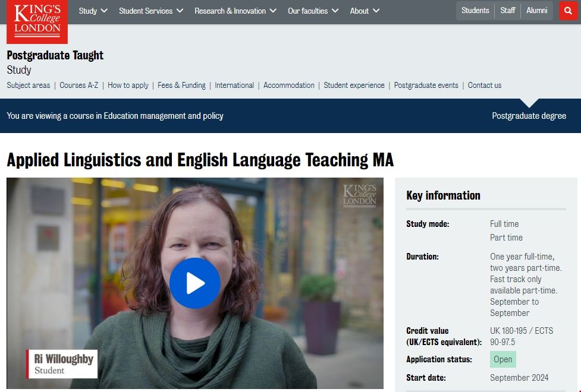
Task: Click the King's College London logo
Action: point(37,21)
